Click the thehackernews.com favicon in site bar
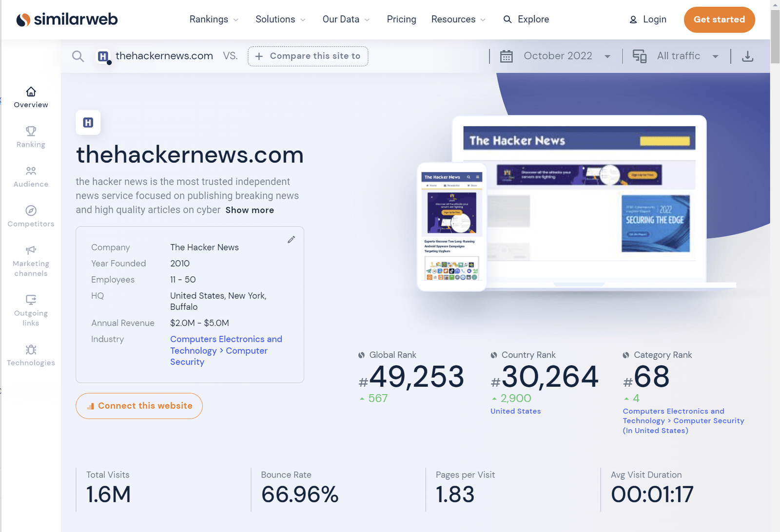780x532 pixels. [x=103, y=57]
